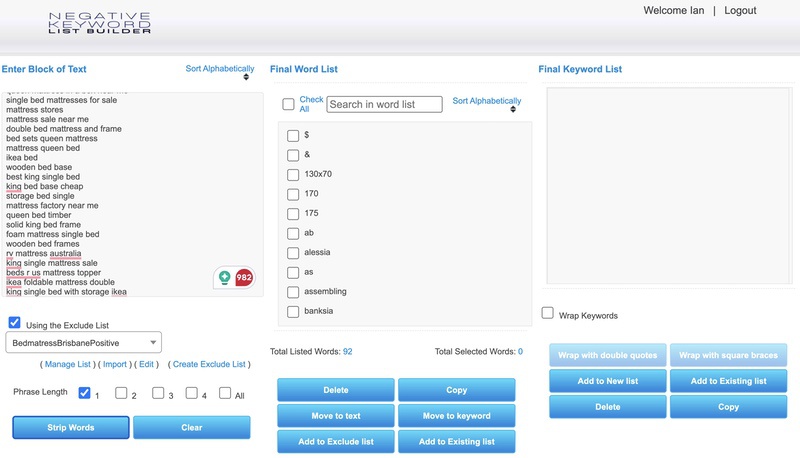Select the assembling word checkbox
Screen dimensions: 800x458
293,292
